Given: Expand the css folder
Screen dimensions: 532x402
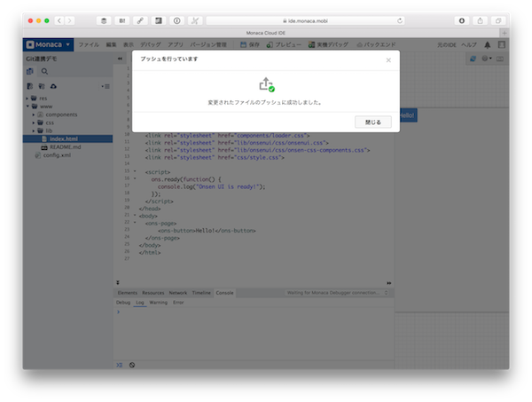Looking at the screenshot, I should tap(34, 123).
